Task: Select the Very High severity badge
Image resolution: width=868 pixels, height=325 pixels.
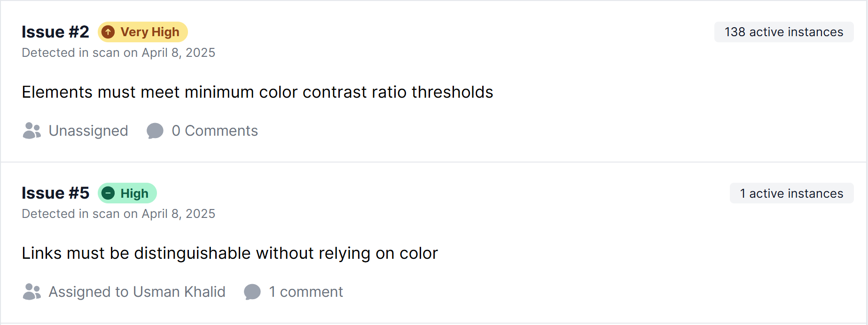Action: click(x=143, y=32)
